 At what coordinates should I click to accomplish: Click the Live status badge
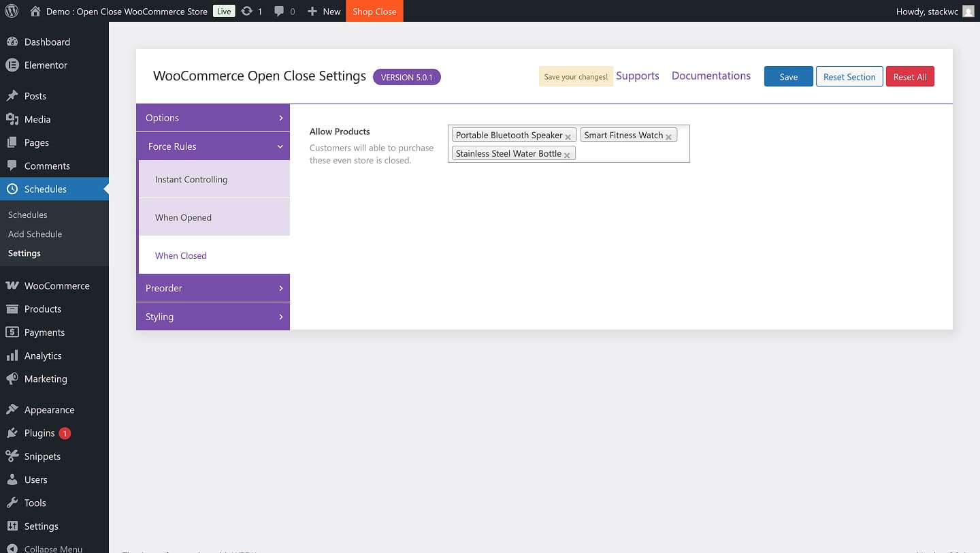pos(224,11)
